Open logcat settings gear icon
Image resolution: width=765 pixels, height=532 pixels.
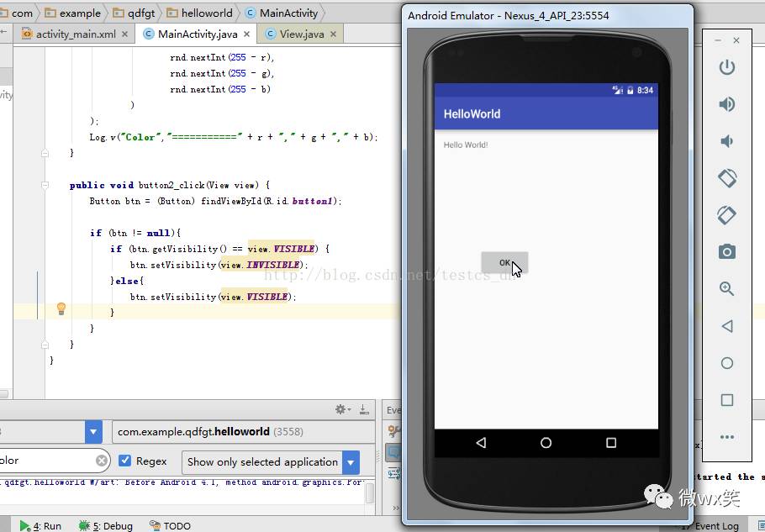[x=342, y=409]
